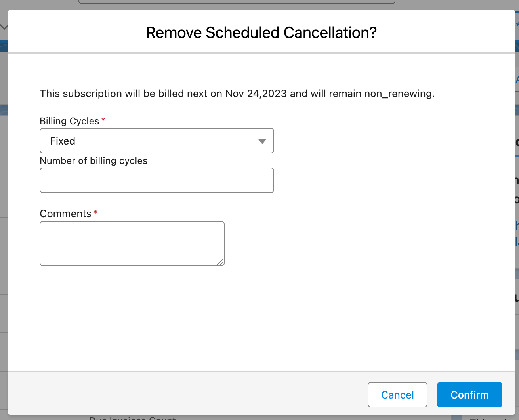This screenshot has width=519, height=420.
Task: Click the "Remove Scheduled Cancellation?" dialog title
Action: pyautogui.click(x=261, y=32)
